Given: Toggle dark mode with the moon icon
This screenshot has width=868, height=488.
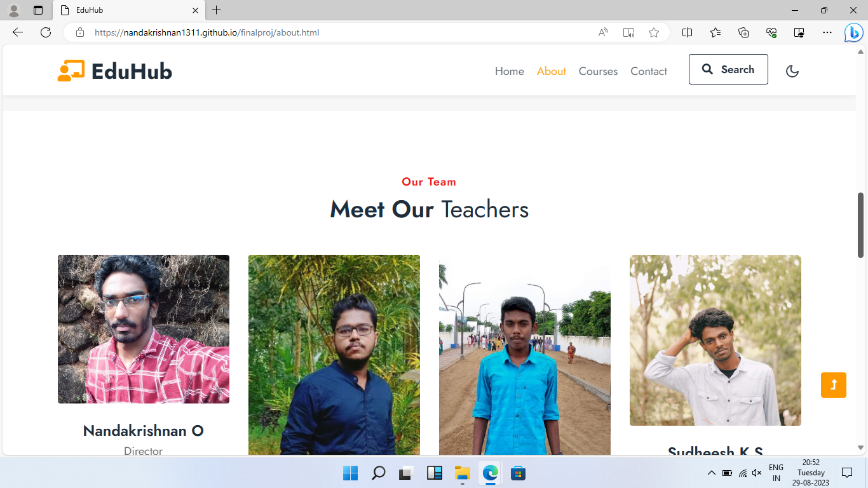Looking at the screenshot, I should click(792, 71).
